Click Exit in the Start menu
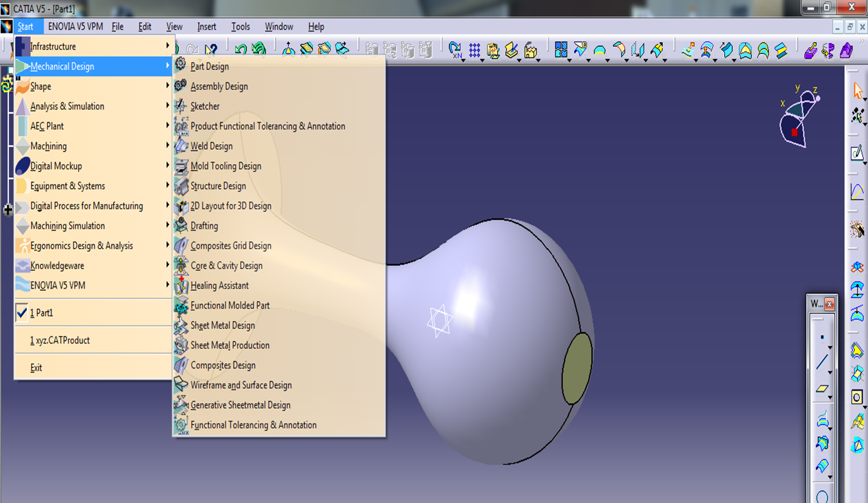The image size is (868, 503). [x=36, y=368]
